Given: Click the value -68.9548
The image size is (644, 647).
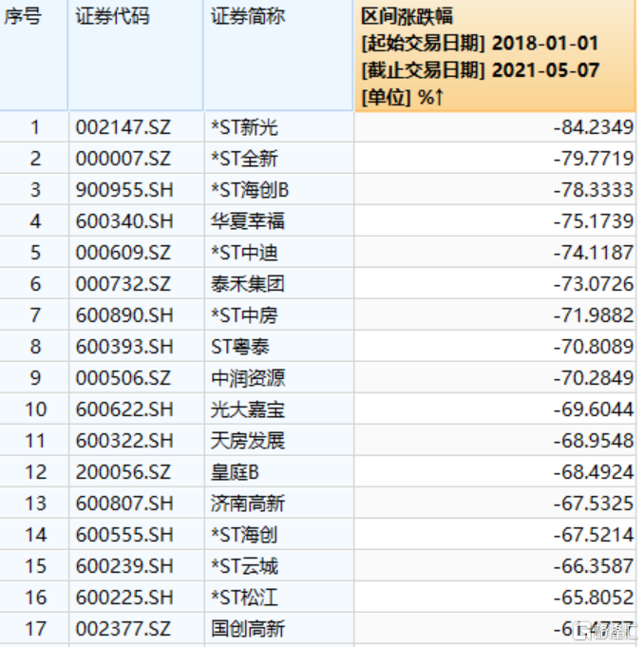Looking at the screenshot, I should (x=594, y=441).
